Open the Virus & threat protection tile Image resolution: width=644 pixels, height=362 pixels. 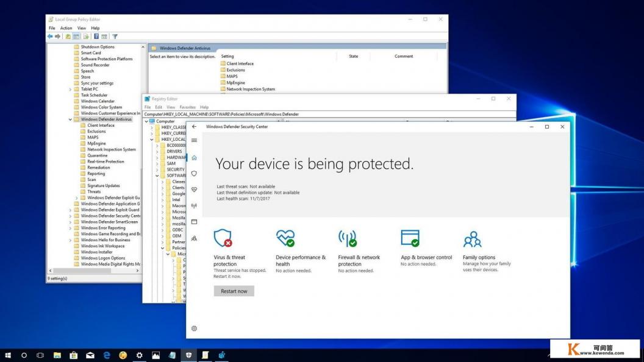240,254
